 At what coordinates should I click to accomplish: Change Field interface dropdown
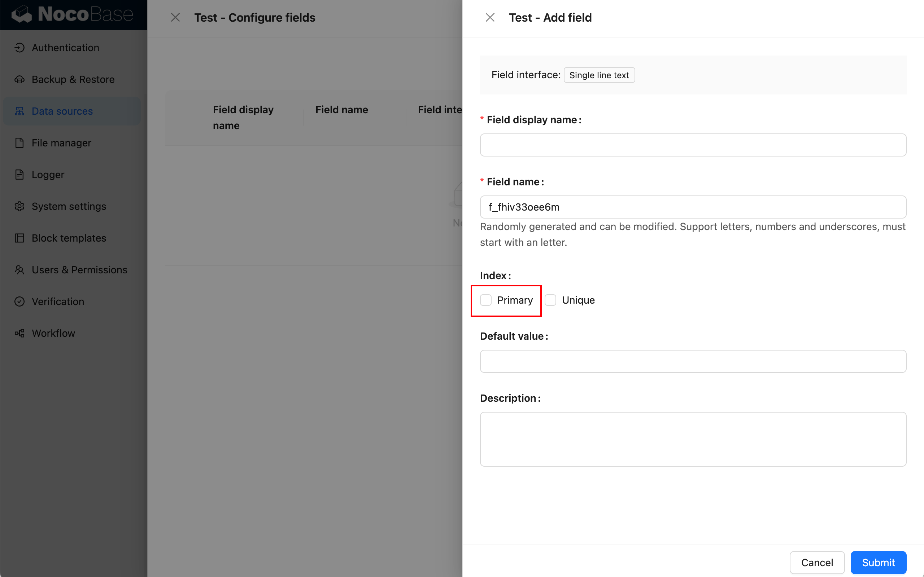[x=599, y=74]
